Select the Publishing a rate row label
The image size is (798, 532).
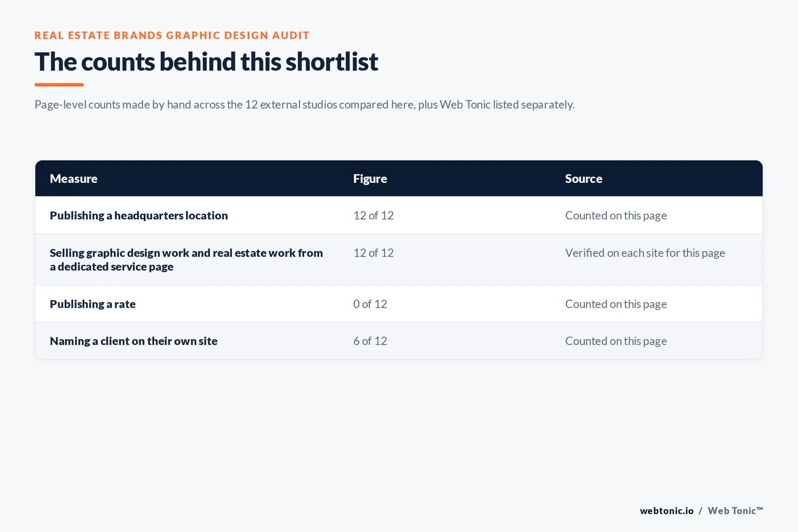93,304
